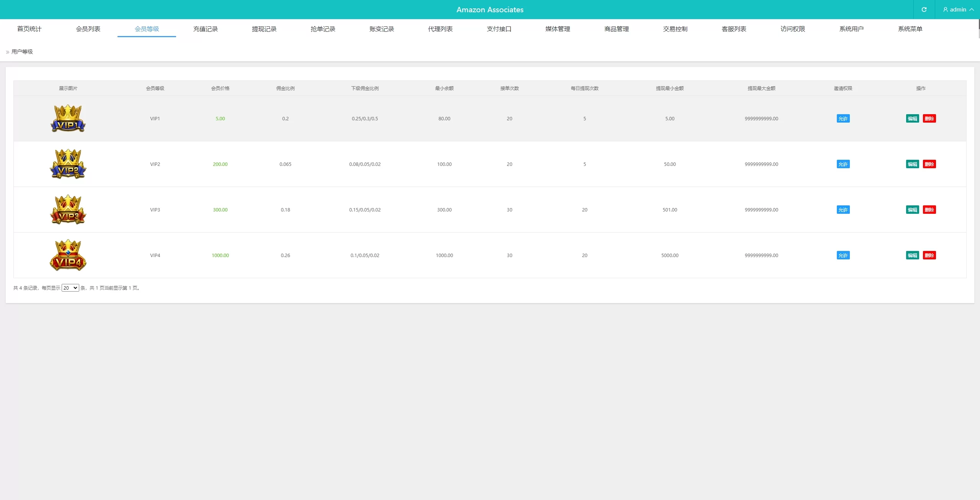Image resolution: width=980 pixels, height=500 pixels.
Task: Switch to the 会员列表 tab
Action: [x=88, y=29]
